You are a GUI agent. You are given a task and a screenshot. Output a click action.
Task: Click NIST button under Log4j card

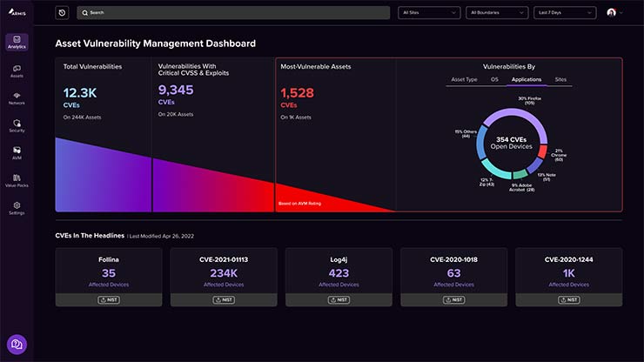coord(339,299)
